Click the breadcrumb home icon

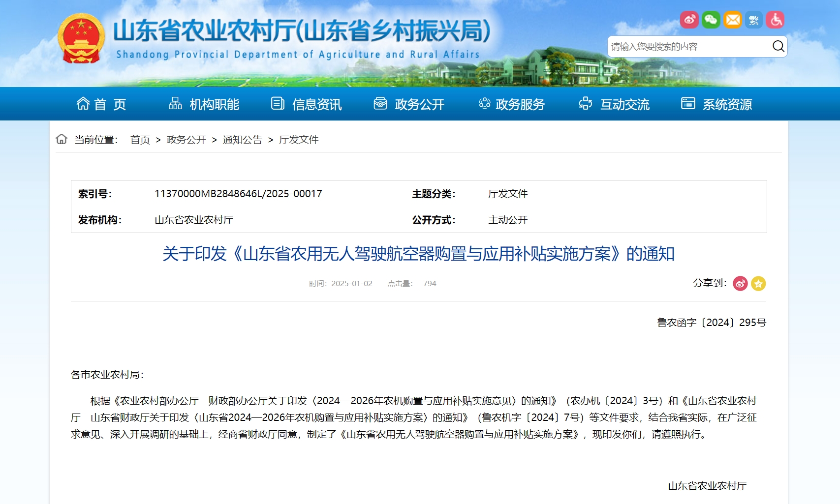coord(62,139)
